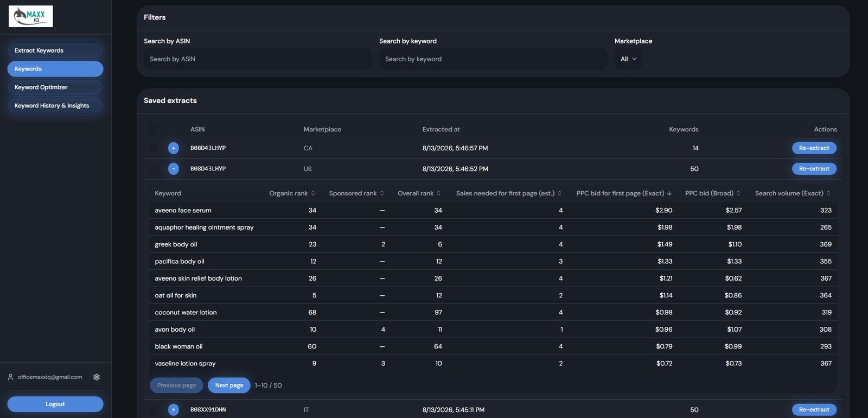Click the IT marketplace cell
868x418 pixels.
tap(306, 410)
